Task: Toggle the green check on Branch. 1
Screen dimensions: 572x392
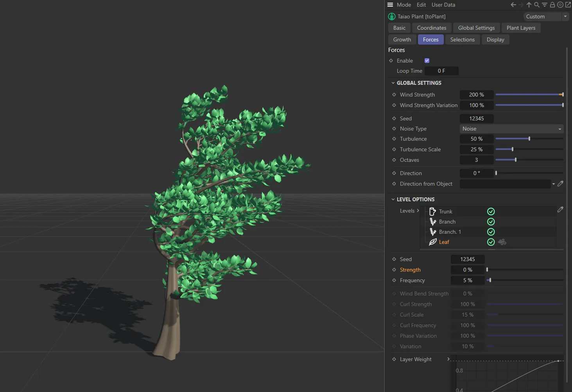Action: pyautogui.click(x=491, y=231)
